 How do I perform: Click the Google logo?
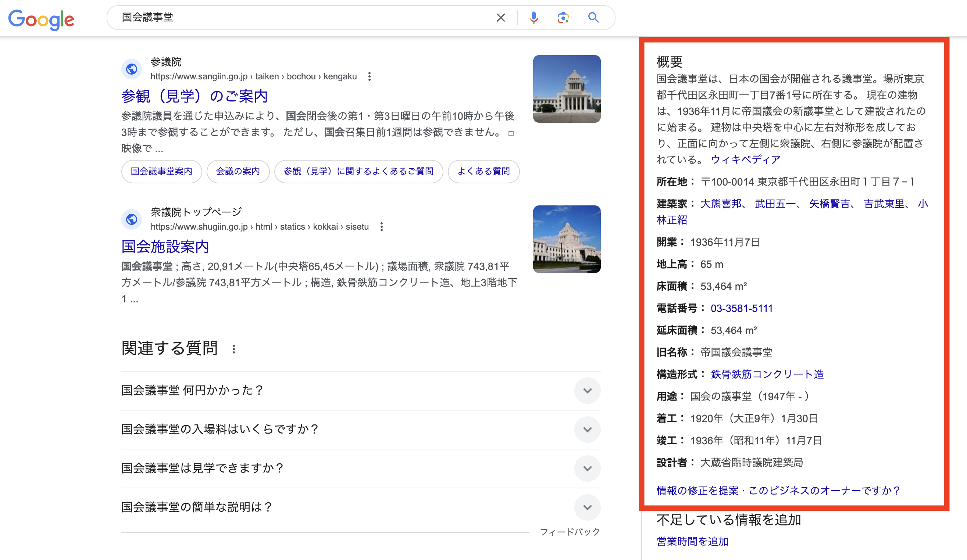pos(42,19)
